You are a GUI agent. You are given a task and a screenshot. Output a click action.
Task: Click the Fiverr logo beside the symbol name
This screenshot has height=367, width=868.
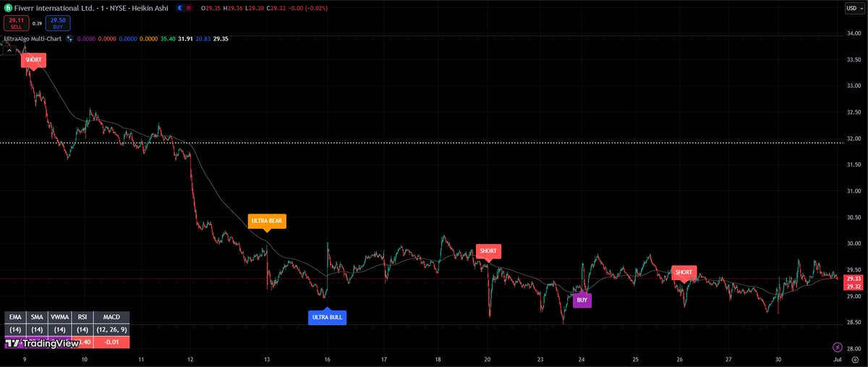tap(9, 8)
